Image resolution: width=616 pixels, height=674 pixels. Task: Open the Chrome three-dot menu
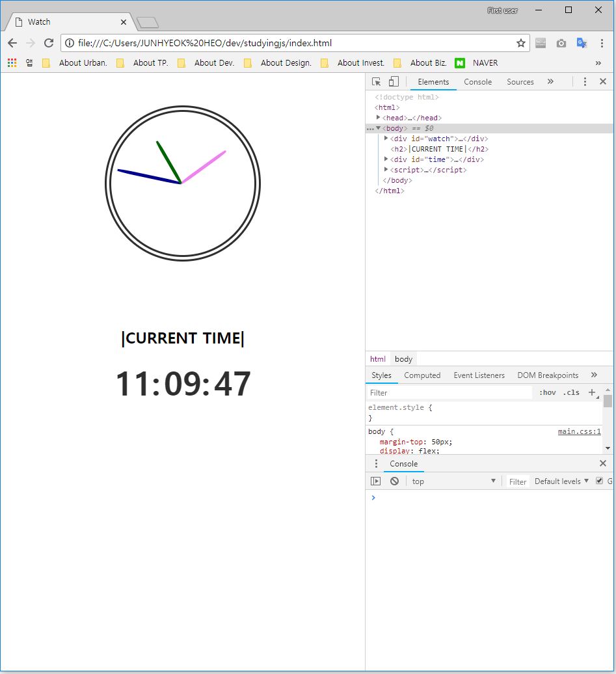[x=602, y=43]
